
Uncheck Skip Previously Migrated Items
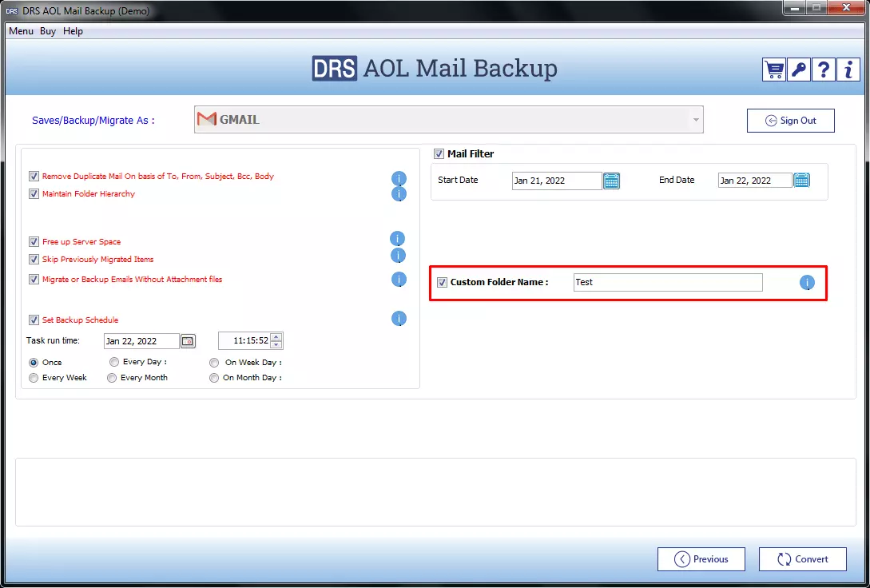(x=34, y=259)
